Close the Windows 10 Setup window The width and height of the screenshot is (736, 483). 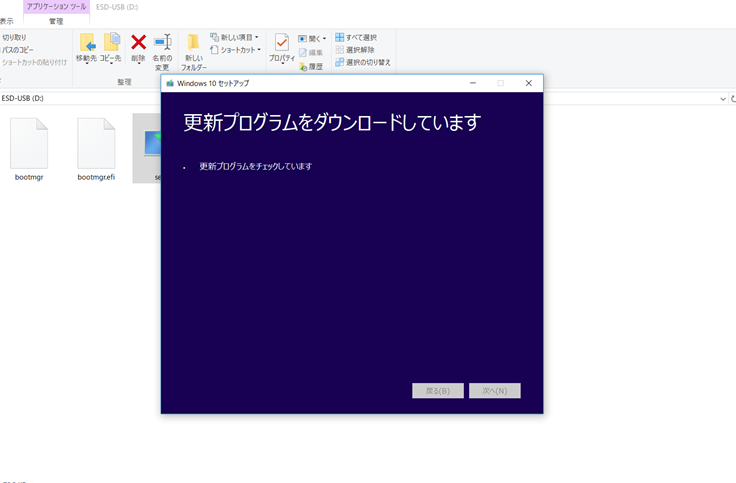click(x=529, y=83)
